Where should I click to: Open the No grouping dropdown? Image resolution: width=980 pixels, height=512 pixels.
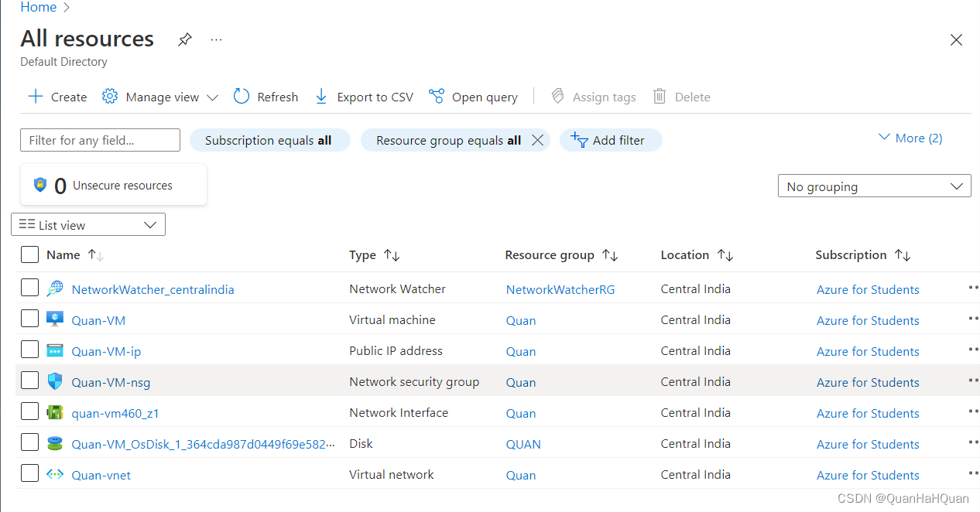click(x=874, y=186)
